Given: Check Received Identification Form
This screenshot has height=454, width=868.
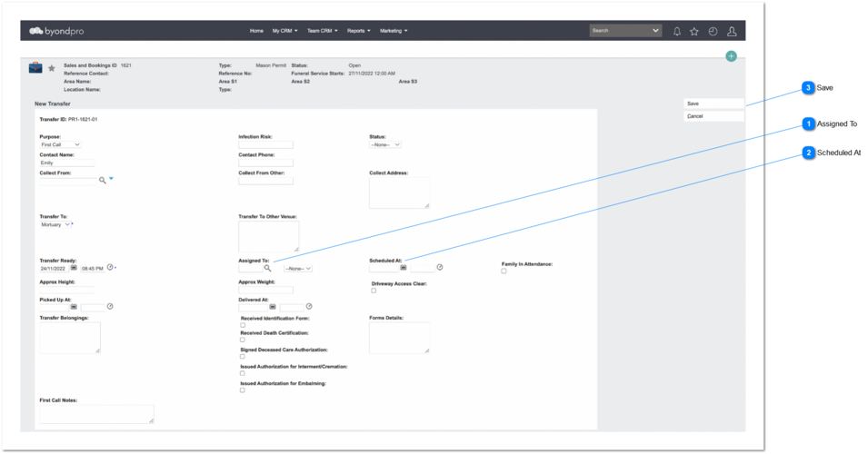Looking at the screenshot, I should (243, 325).
